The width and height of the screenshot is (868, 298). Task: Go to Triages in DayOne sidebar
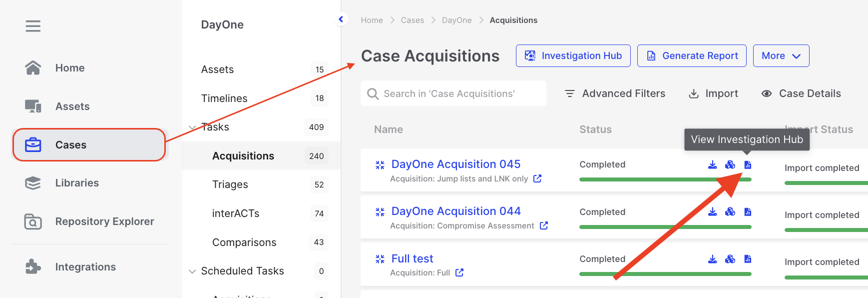(230, 184)
